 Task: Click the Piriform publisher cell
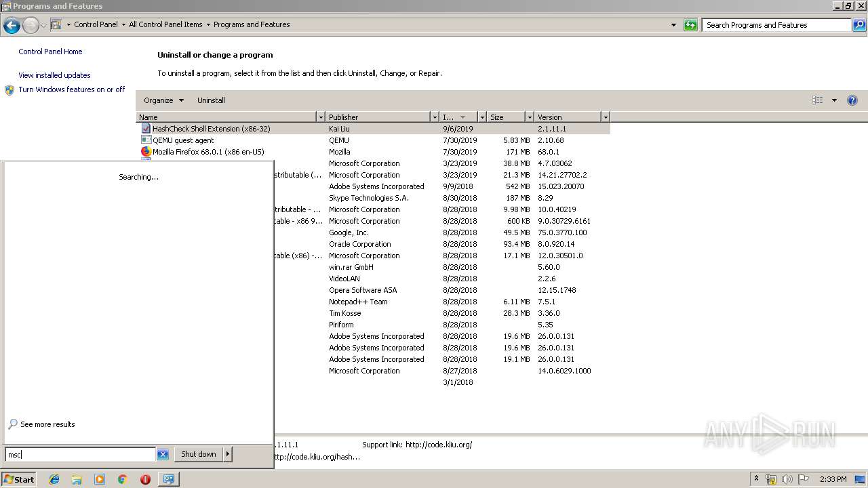click(x=341, y=325)
